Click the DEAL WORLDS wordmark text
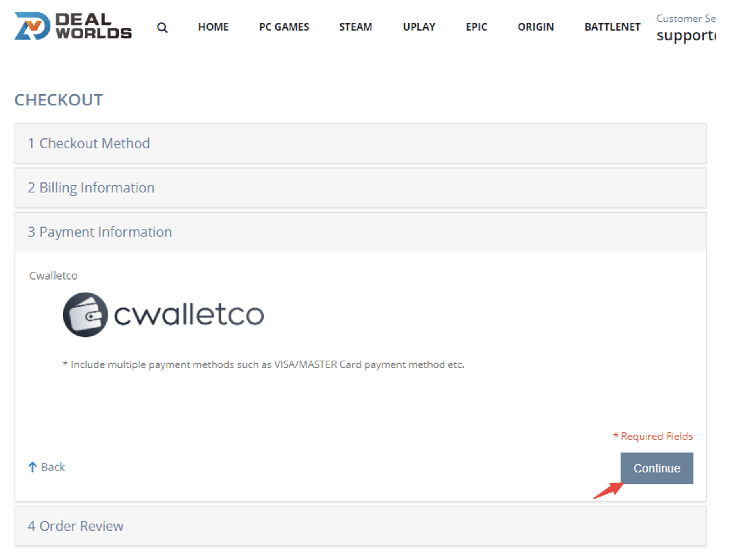This screenshot has height=560, width=731. (93, 26)
